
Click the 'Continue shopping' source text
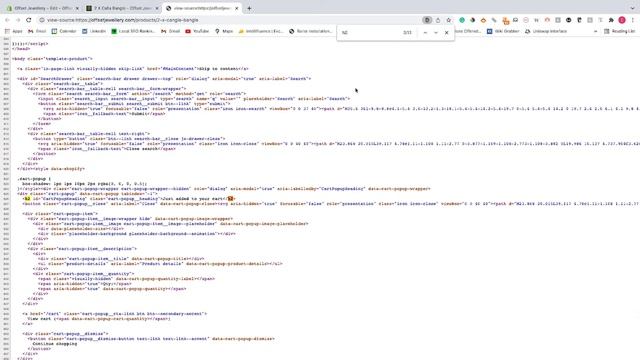point(55,344)
